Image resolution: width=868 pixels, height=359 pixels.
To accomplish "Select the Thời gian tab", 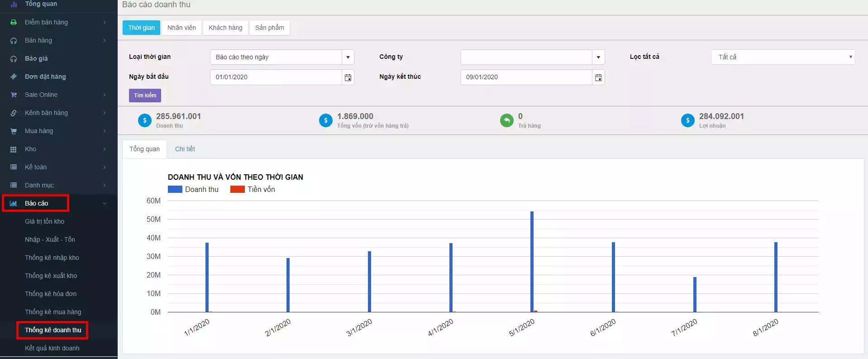I will (141, 28).
